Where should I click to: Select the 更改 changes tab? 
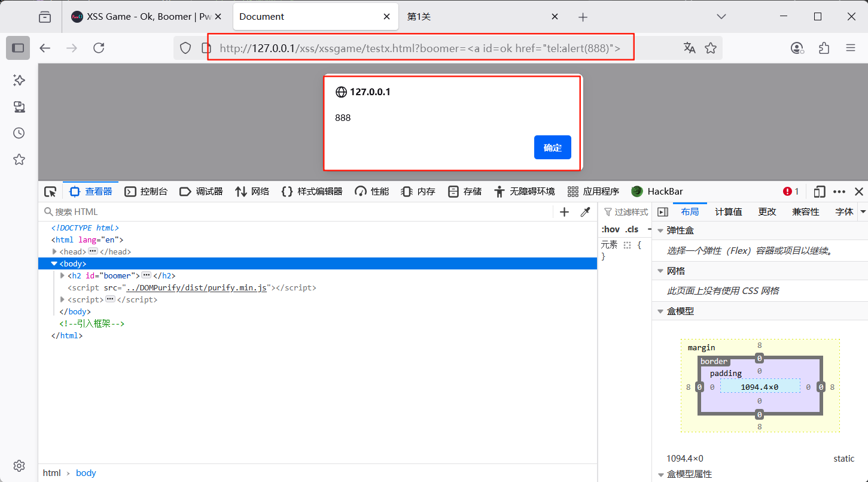(x=767, y=212)
